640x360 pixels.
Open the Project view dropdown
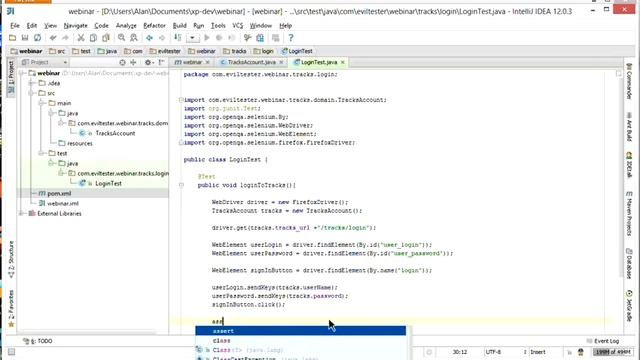click(44, 62)
